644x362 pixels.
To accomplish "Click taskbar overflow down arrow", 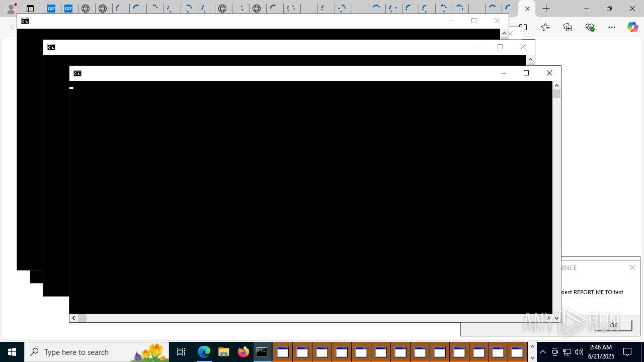I will (532, 357).
